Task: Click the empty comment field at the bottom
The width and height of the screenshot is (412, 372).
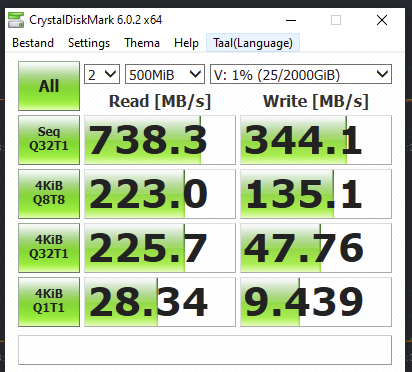Action: 205,350
